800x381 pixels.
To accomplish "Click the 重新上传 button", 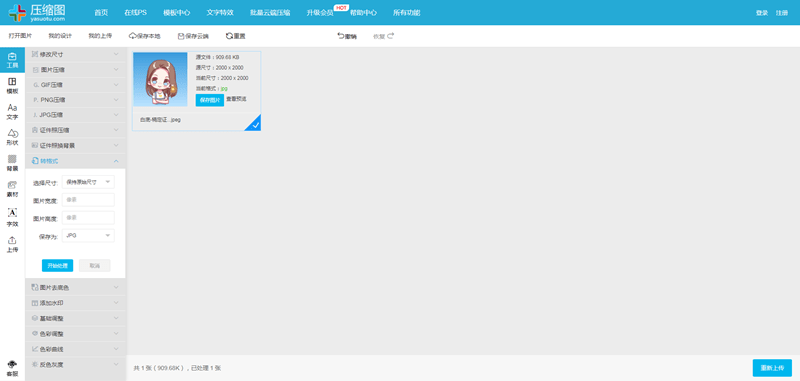I will (772, 368).
